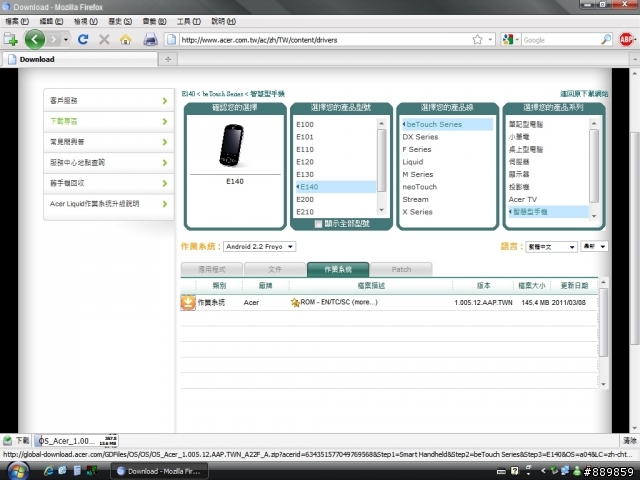The width and height of the screenshot is (640, 480).
Task: Launch Internet Explorer from quick launch
Action: point(49,471)
